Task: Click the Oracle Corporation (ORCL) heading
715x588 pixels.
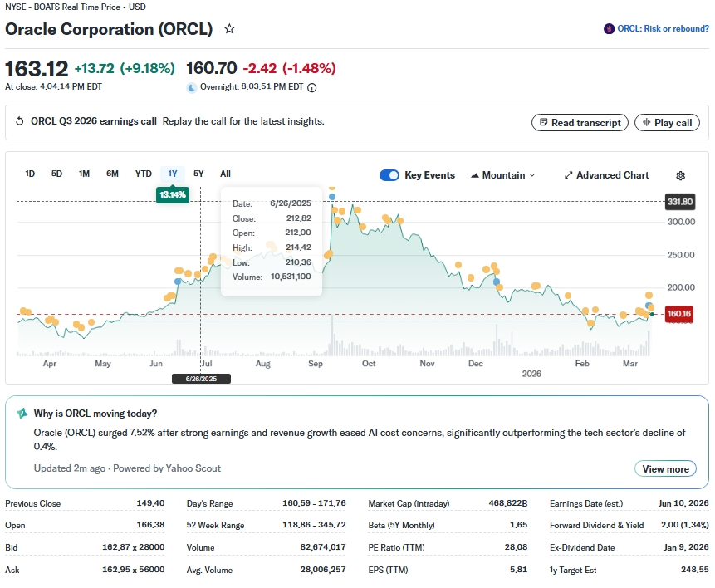Action: click(109, 29)
